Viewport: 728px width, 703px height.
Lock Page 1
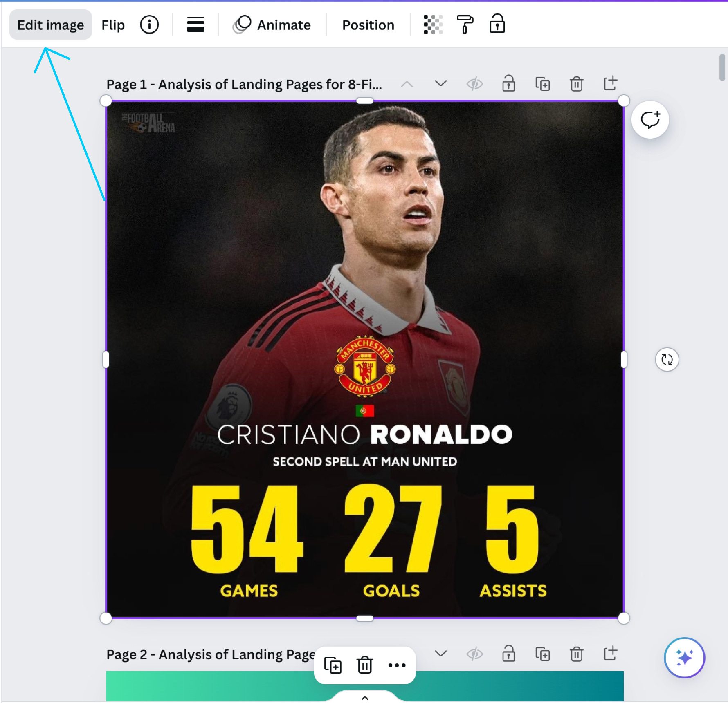(508, 83)
